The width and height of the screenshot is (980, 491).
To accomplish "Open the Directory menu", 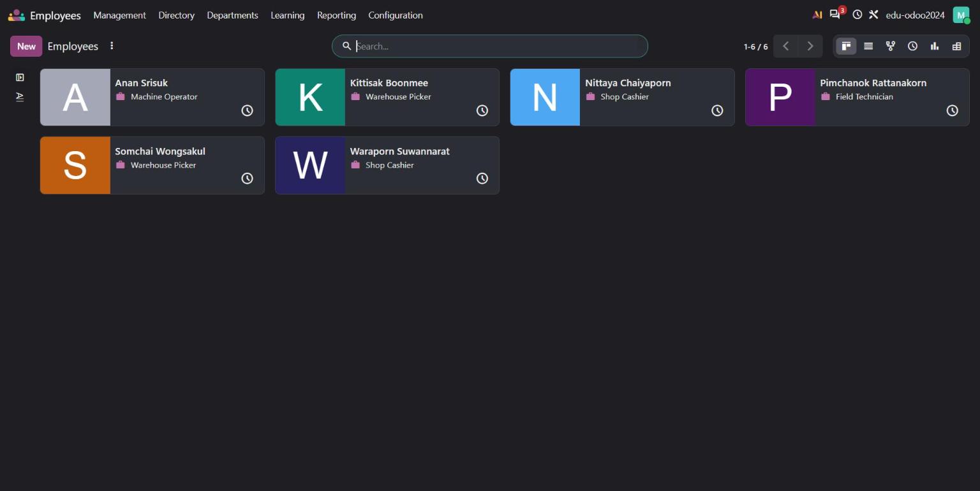I will pos(176,15).
